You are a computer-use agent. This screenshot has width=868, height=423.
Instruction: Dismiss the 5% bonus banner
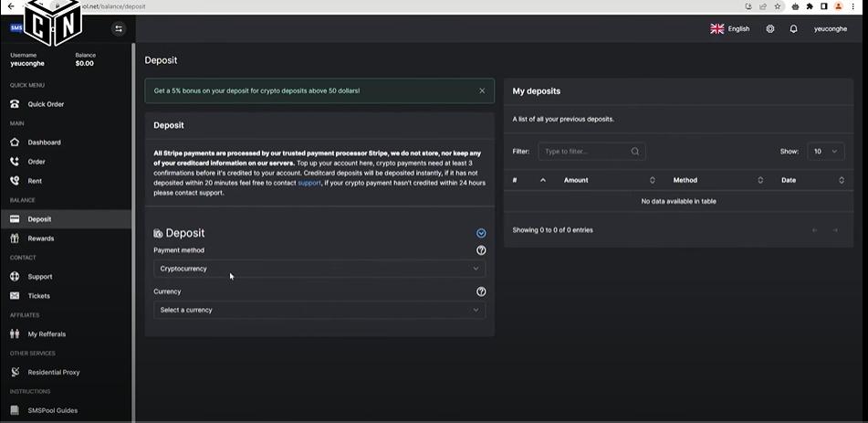coord(482,90)
